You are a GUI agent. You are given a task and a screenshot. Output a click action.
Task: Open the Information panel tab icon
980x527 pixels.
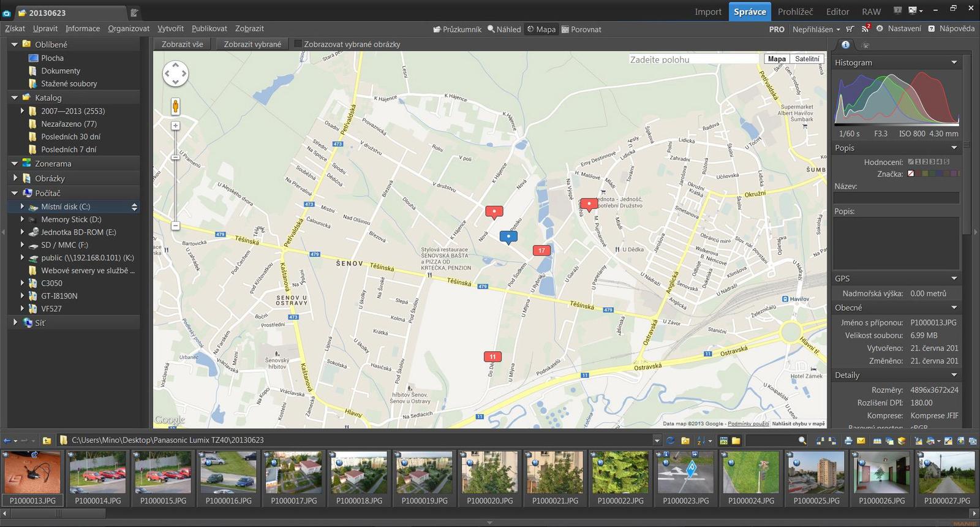[x=845, y=45]
